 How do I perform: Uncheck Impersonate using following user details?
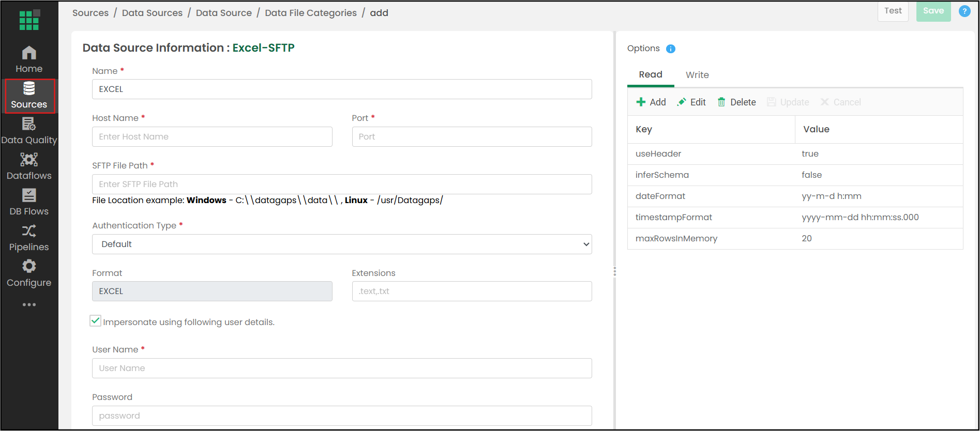coord(96,321)
